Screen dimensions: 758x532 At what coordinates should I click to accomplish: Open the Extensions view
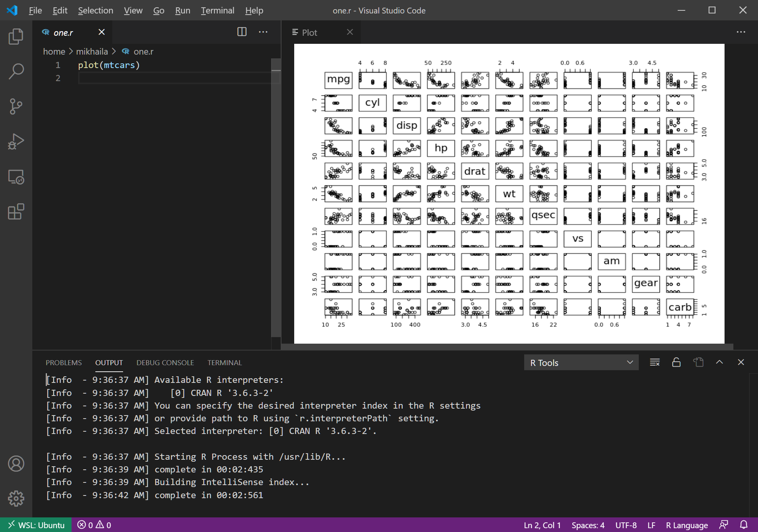click(x=16, y=212)
